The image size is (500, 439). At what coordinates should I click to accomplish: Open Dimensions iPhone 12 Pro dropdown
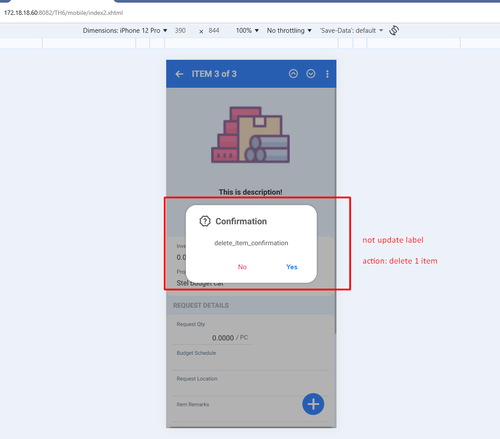[125, 31]
